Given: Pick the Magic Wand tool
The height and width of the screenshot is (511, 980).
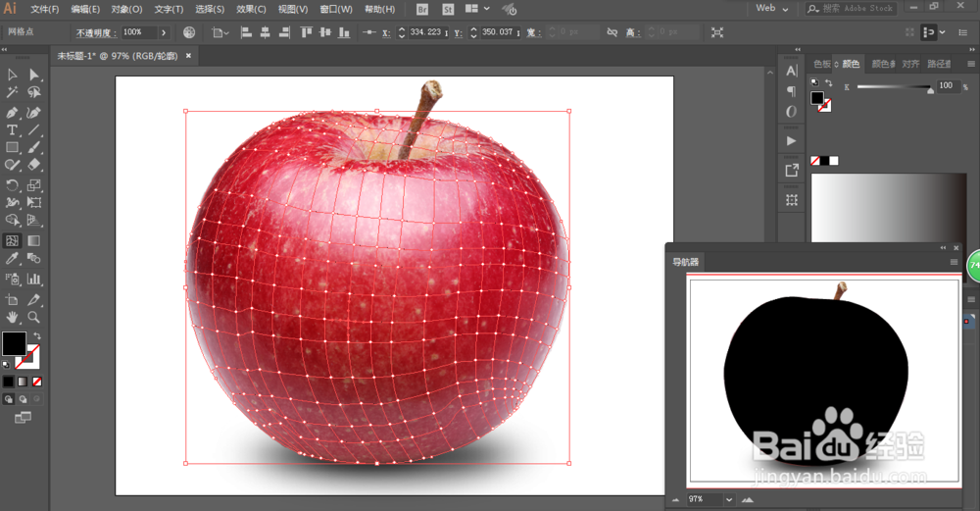Looking at the screenshot, I should pos(12,92).
